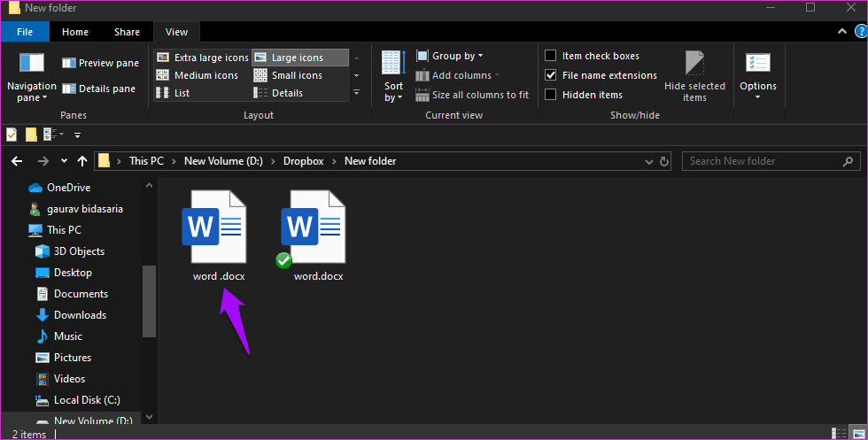Switch to details view in status bar
Screen dimensions: 868x440
coord(840,433)
